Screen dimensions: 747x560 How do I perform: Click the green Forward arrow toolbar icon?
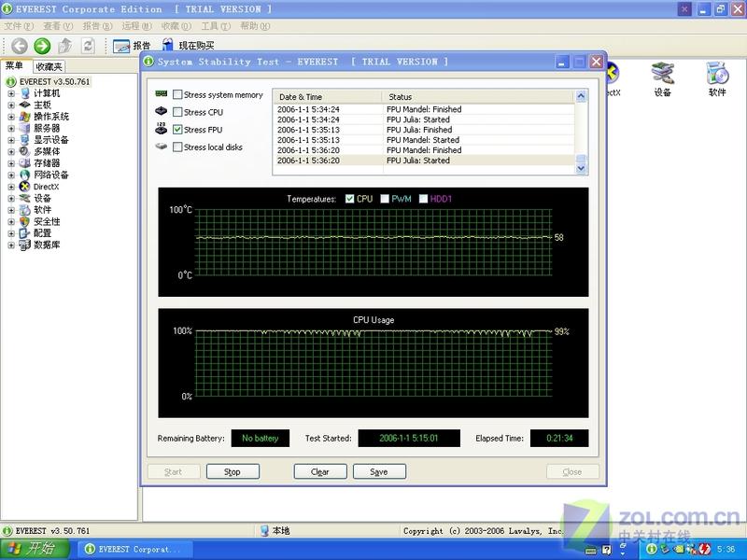(x=42, y=46)
